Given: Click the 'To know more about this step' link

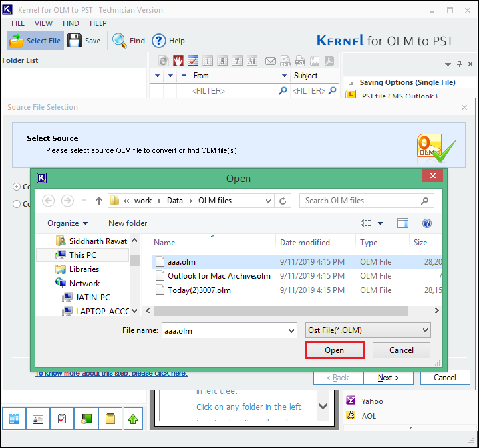Looking at the screenshot, I should click(111, 374).
